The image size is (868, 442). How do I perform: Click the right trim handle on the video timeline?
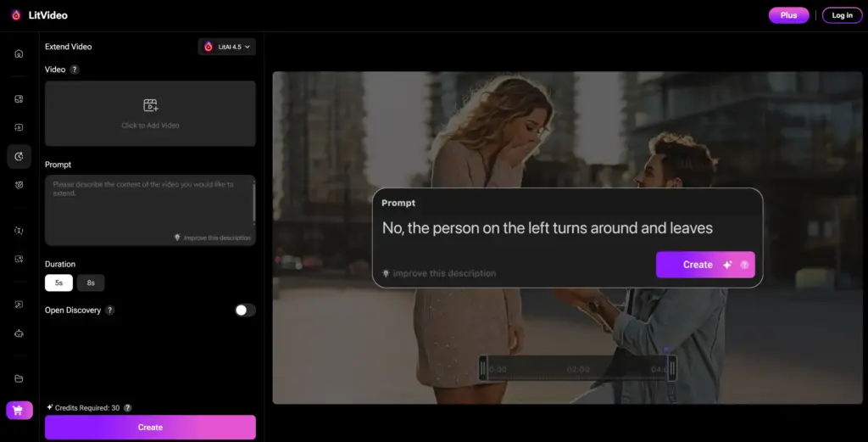(x=672, y=368)
